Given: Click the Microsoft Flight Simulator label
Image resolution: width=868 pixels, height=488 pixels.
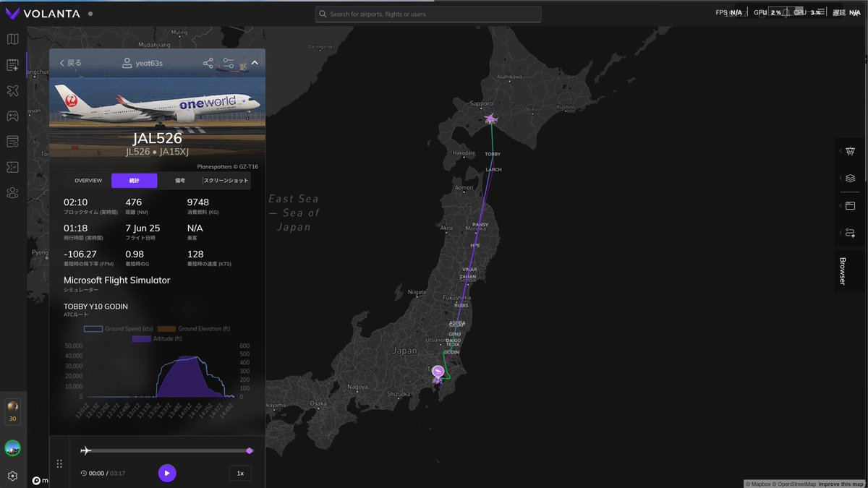Looking at the screenshot, I should pos(116,280).
